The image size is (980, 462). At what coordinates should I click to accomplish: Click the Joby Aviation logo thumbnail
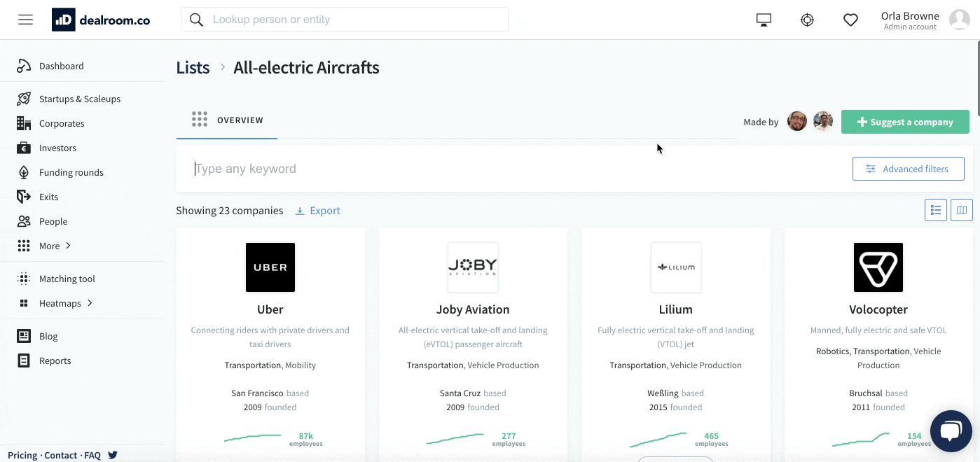[473, 267]
